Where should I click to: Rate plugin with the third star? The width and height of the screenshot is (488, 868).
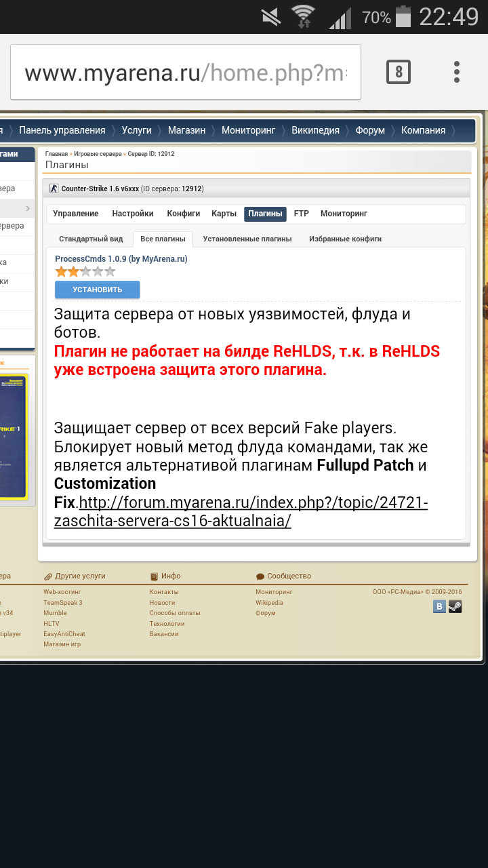coord(85,271)
